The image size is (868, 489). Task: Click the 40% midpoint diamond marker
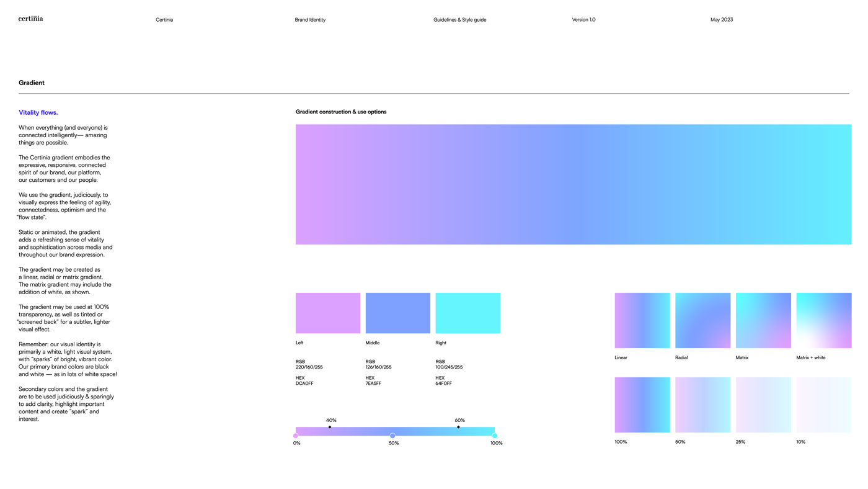point(330,427)
